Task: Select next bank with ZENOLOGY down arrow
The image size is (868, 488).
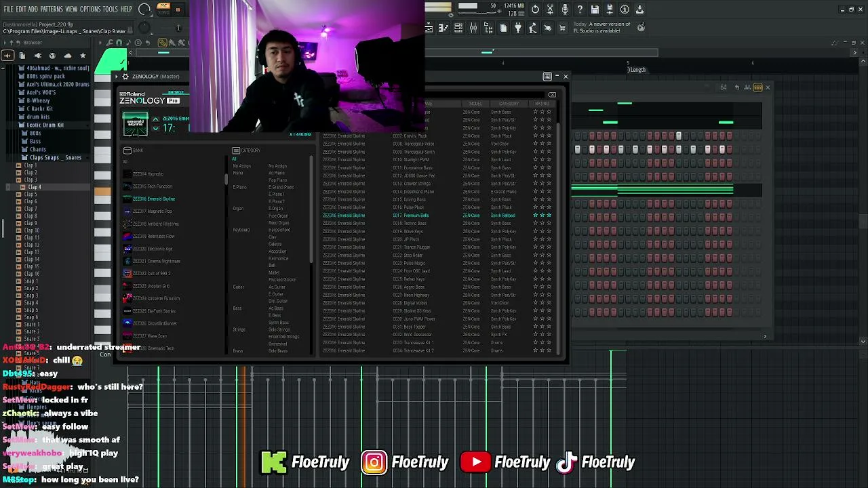Action: tap(155, 129)
